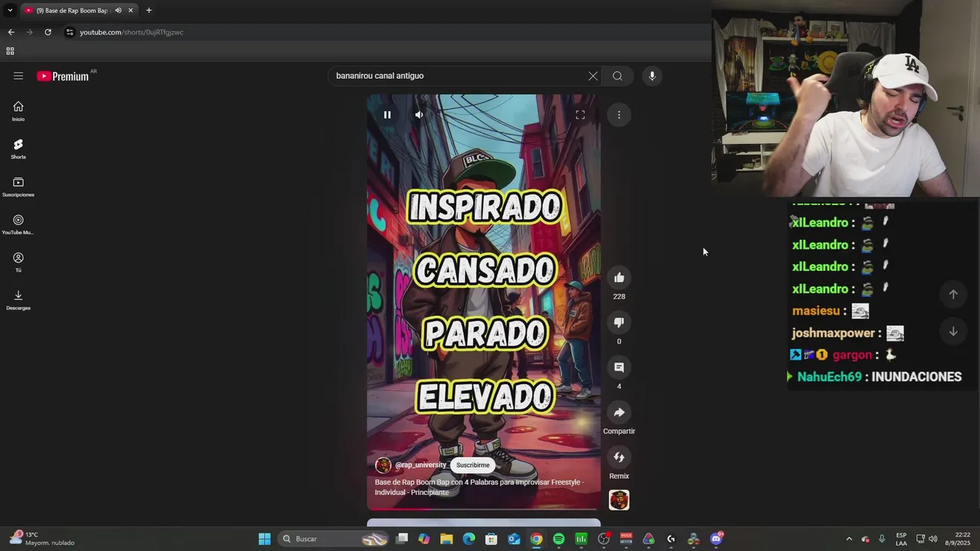Clear the search box text
980x551 pixels.
pos(593,76)
